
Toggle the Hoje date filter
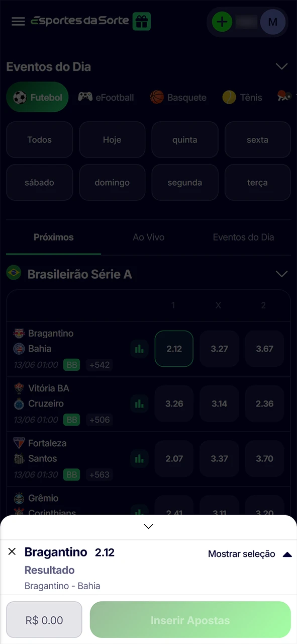[x=112, y=140]
